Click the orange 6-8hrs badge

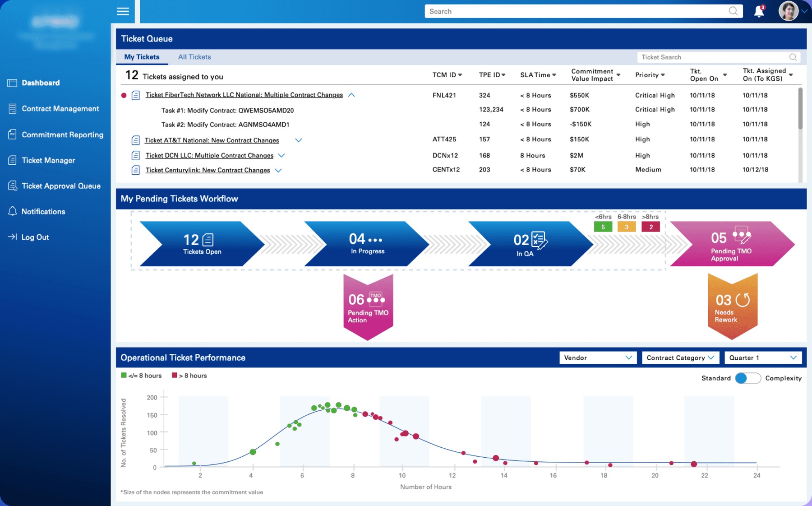click(x=627, y=227)
